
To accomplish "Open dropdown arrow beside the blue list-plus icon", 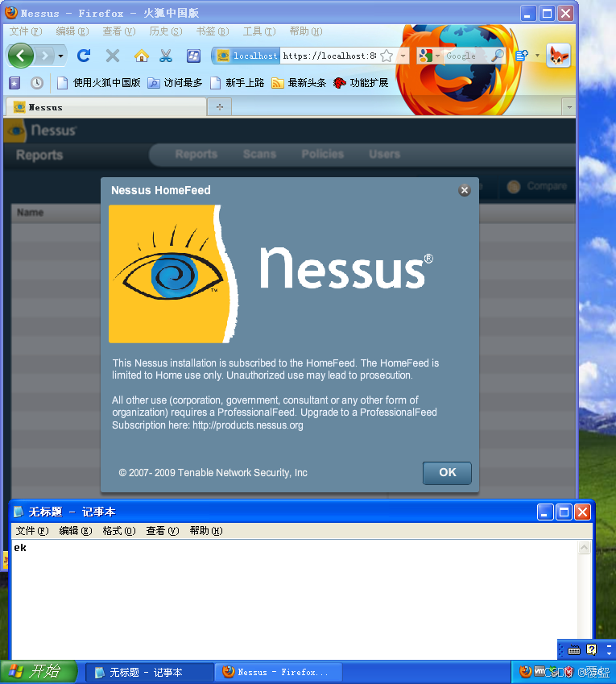I will 537,56.
